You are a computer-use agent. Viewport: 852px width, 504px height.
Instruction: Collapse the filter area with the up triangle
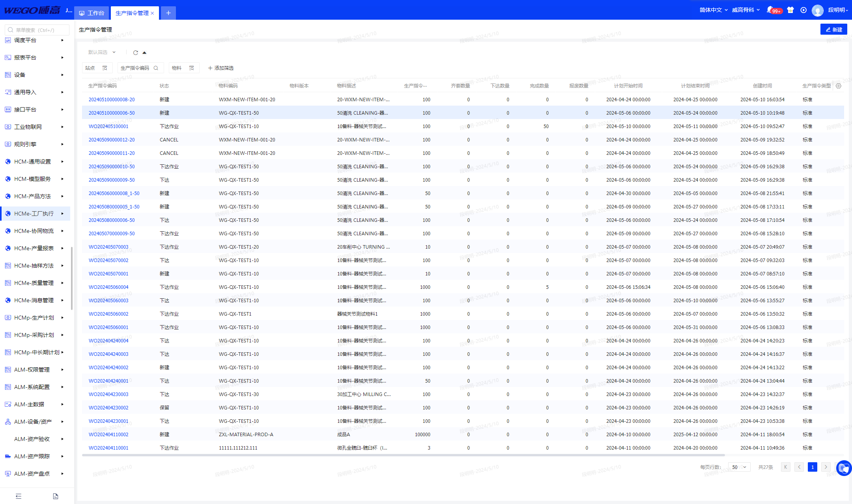144,52
